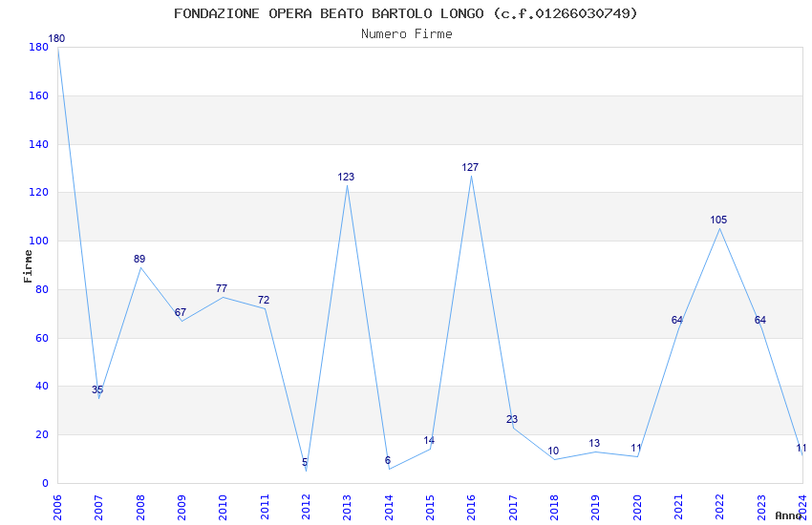Click the y-axis tick label 0
This screenshot has width=812, height=525.
coord(46,484)
